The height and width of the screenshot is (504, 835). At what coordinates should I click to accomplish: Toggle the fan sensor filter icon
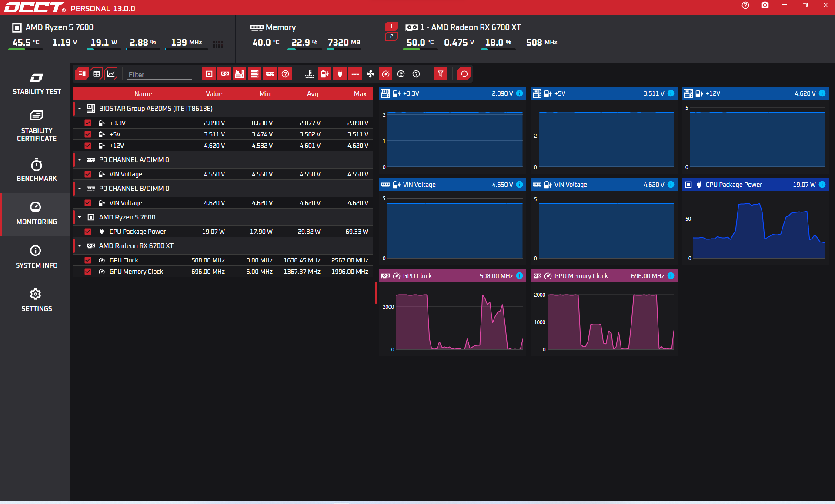(371, 74)
